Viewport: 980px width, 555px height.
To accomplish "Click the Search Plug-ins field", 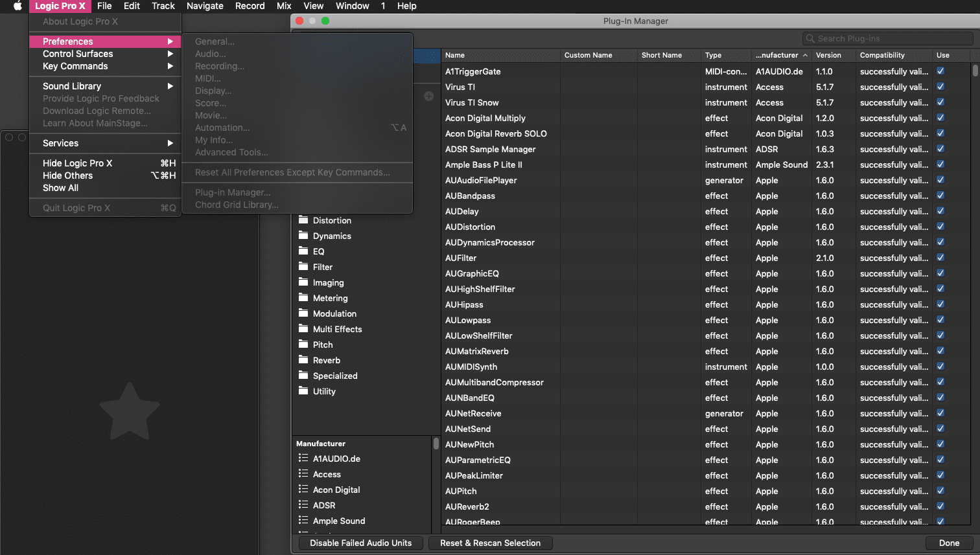I will (887, 39).
